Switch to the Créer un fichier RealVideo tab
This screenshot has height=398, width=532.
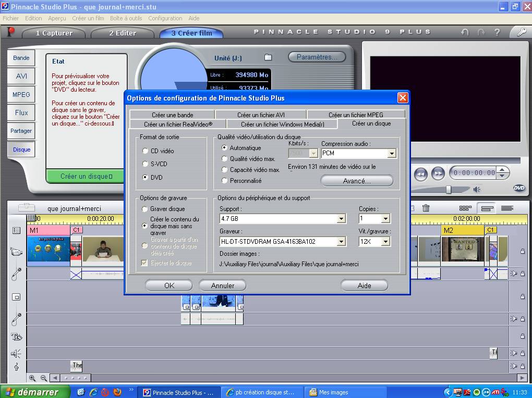point(178,125)
